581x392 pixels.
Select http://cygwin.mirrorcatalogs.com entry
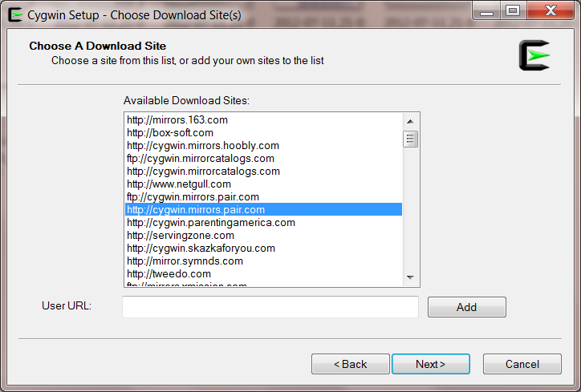263,172
